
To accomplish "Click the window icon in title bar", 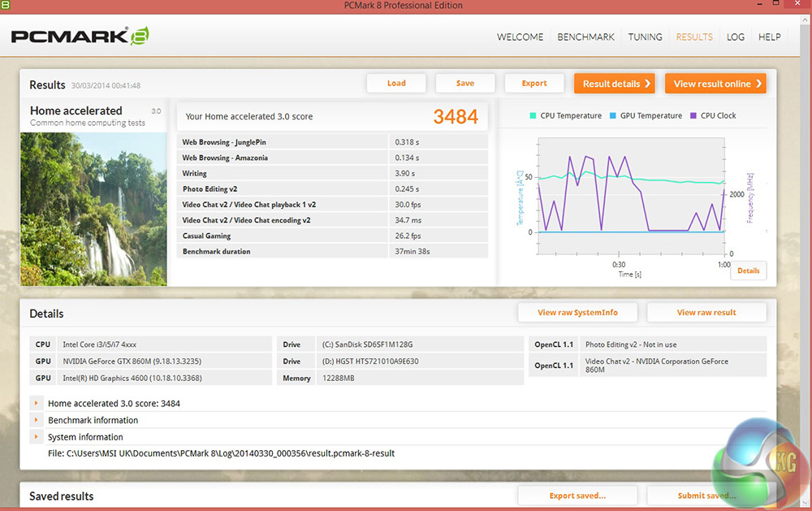I will tap(6, 6).
